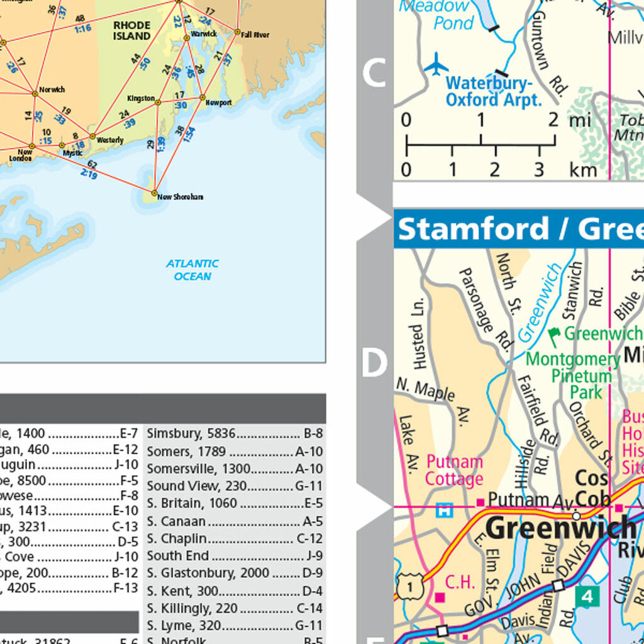The width and height of the screenshot is (644, 644).
Task: Click the Putnam Cottage label
Action: click(x=454, y=470)
